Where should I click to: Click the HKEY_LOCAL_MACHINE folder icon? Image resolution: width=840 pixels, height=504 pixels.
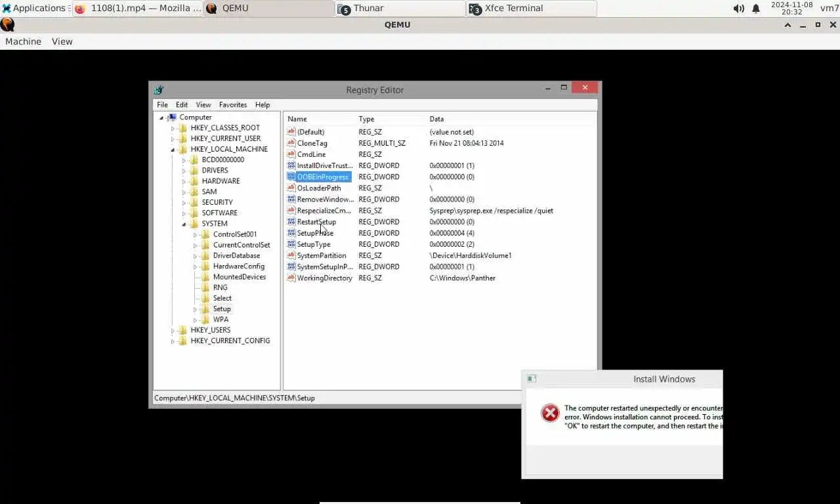(x=183, y=149)
